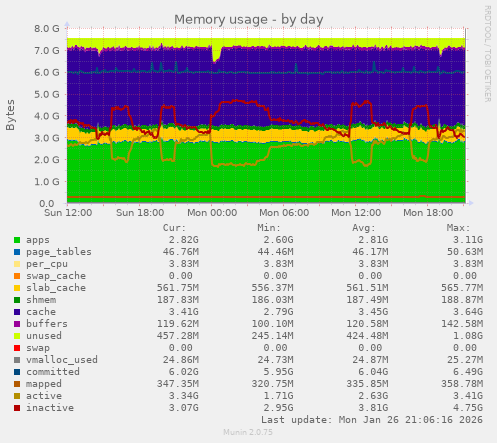Click the swap red legend swatch
The height and width of the screenshot is (443, 497).
[17, 348]
